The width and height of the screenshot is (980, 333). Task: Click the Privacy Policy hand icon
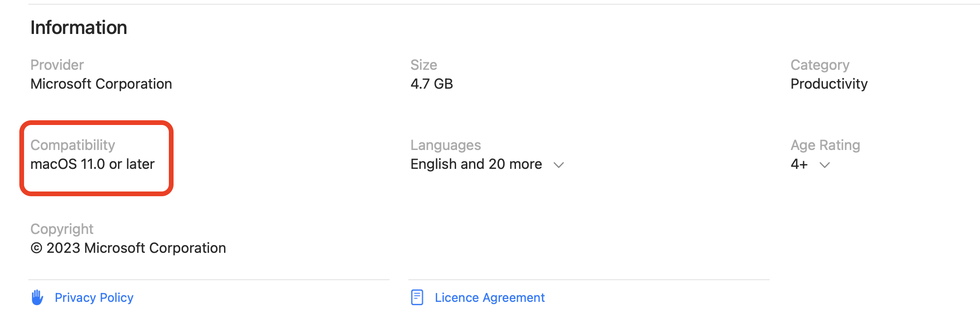37,298
